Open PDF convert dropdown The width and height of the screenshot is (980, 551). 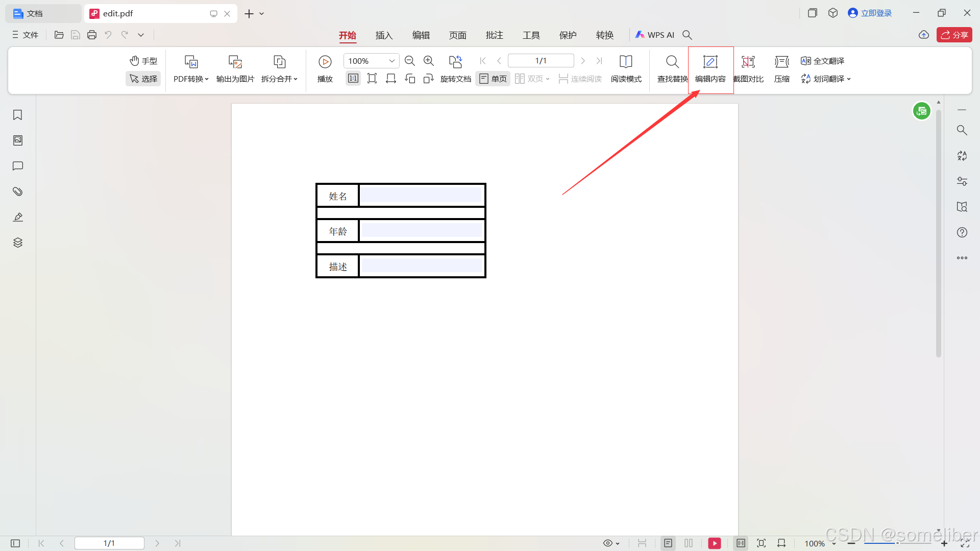pos(191,69)
